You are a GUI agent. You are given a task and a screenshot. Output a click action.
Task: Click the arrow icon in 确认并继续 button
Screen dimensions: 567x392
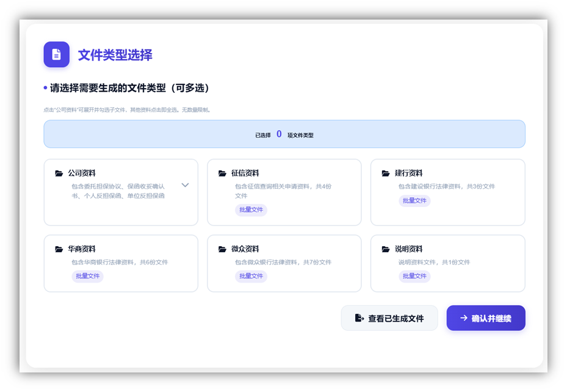[464, 318]
